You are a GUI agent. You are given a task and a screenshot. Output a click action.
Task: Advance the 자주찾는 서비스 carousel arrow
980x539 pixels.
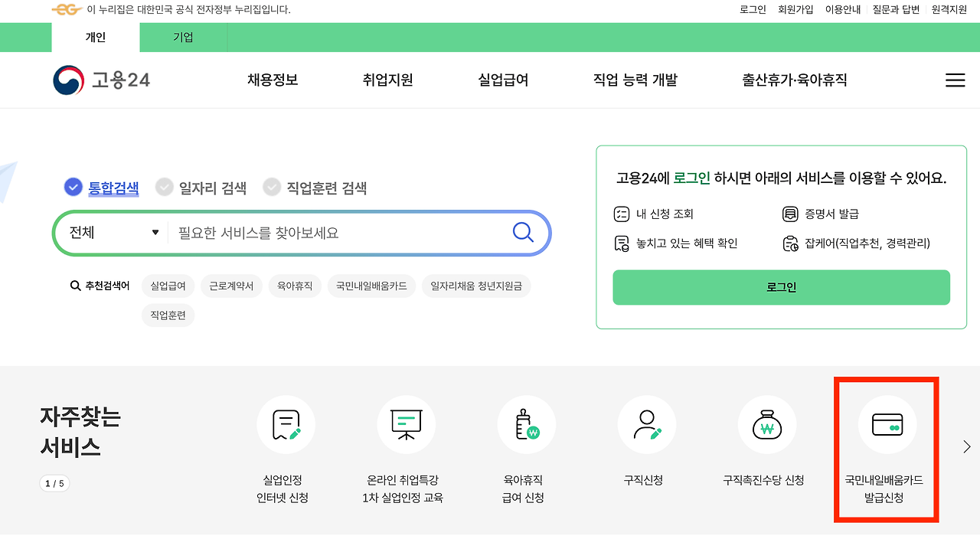pos(965,446)
